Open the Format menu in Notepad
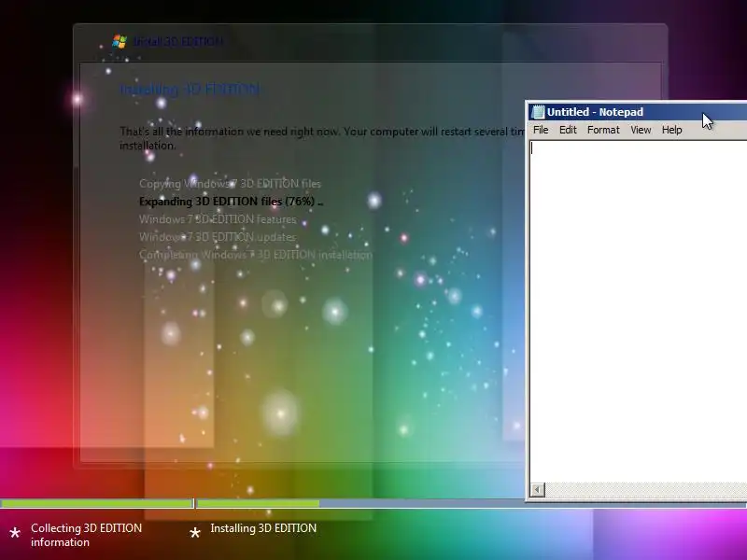The image size is (747, 560). click(603, 130)
